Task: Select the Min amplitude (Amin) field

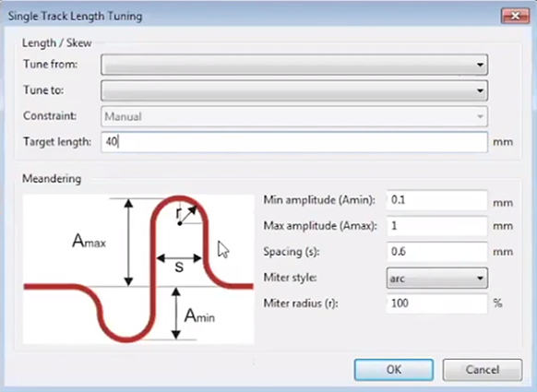Action: coord(436,200)
